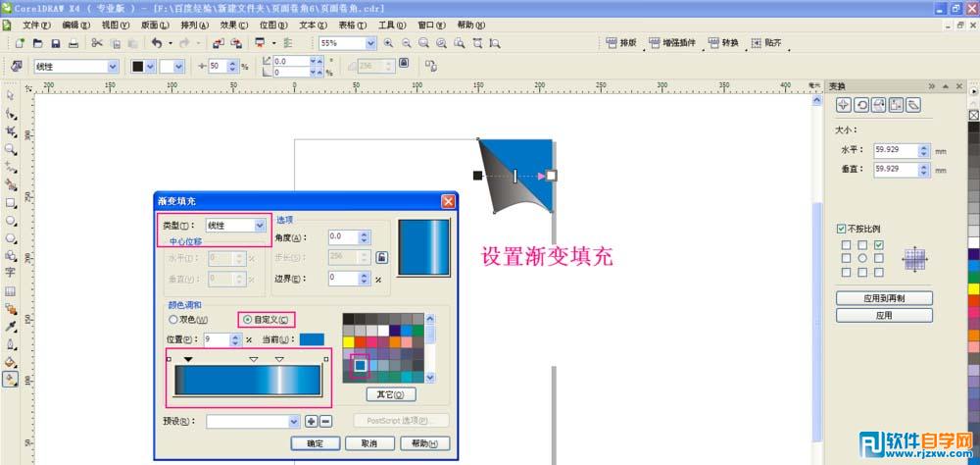980x465 pixels.
Task: Expand the Undo history dropdown arrow
Action: (169, 43)
